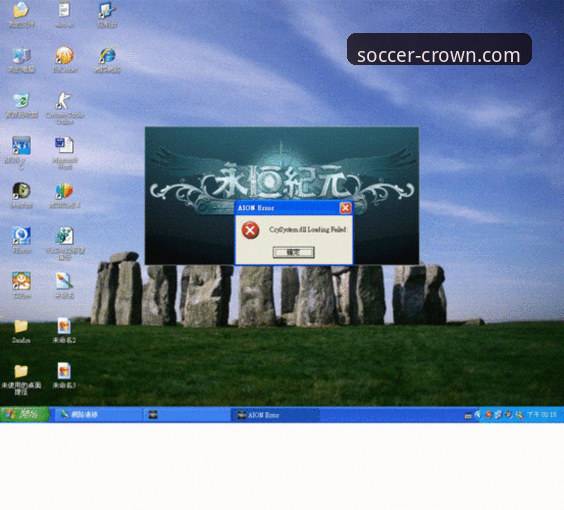This screenshot has width=564, height=510.
Task: Open the colorful fan-shaped app shortcut
Action: (64, 196)
